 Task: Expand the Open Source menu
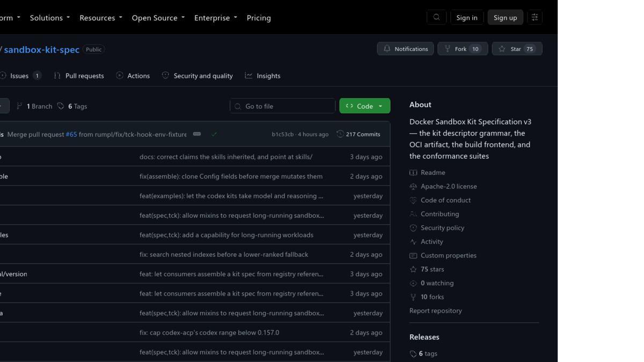point(158,18)
